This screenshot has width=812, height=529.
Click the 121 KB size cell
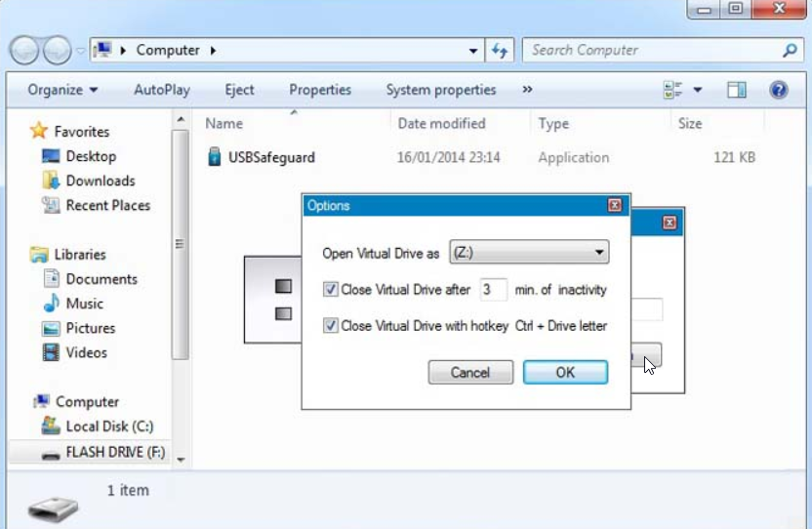734,157
